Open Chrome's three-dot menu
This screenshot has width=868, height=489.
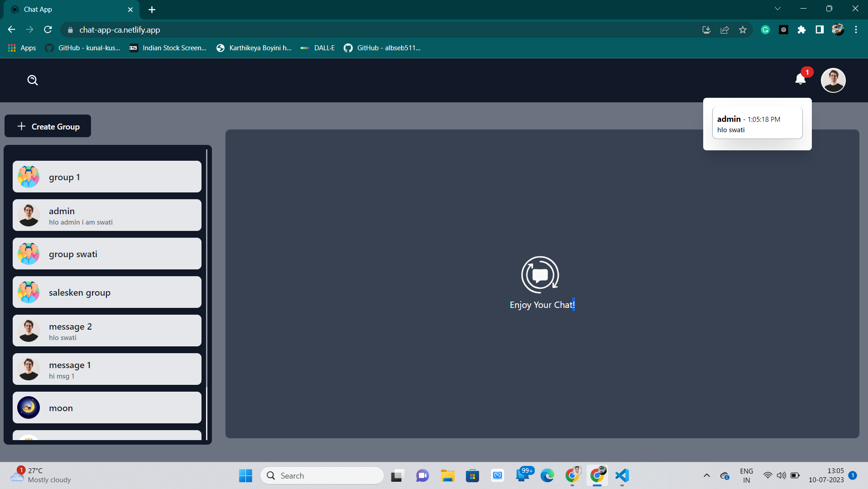tap(856, 30)
